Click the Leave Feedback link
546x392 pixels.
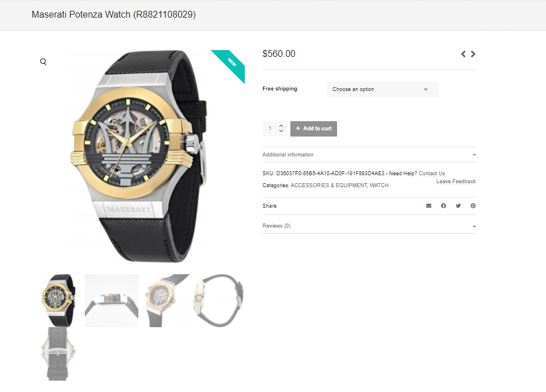coord(456,181)
